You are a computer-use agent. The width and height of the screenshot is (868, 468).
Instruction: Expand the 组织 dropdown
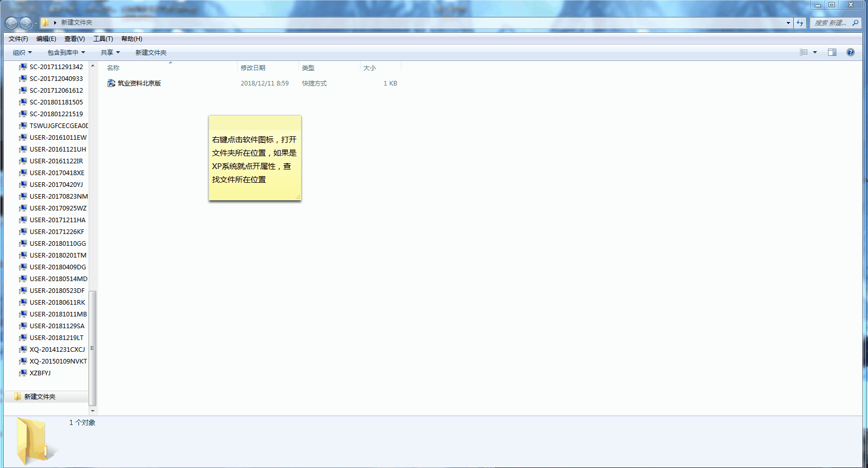22,53
